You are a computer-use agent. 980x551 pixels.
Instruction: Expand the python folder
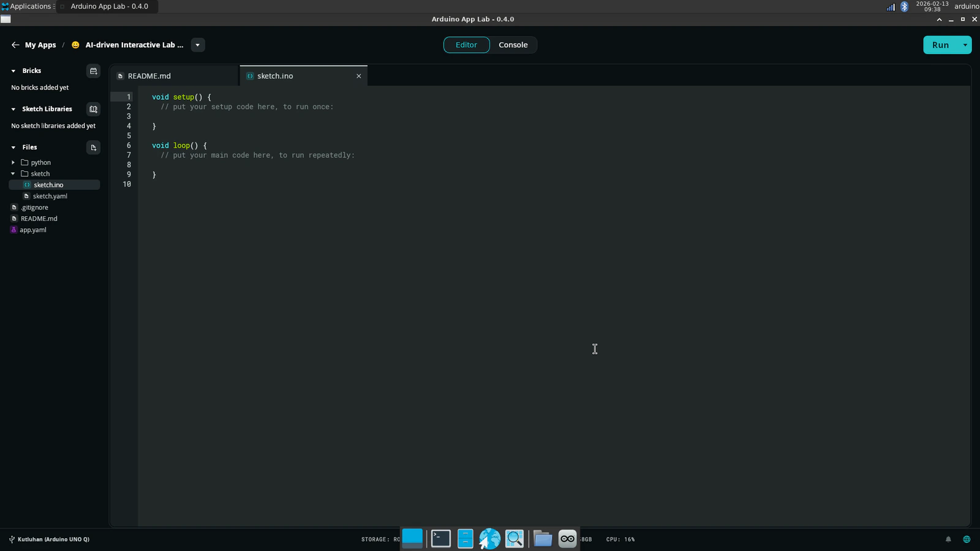point(13,162)
